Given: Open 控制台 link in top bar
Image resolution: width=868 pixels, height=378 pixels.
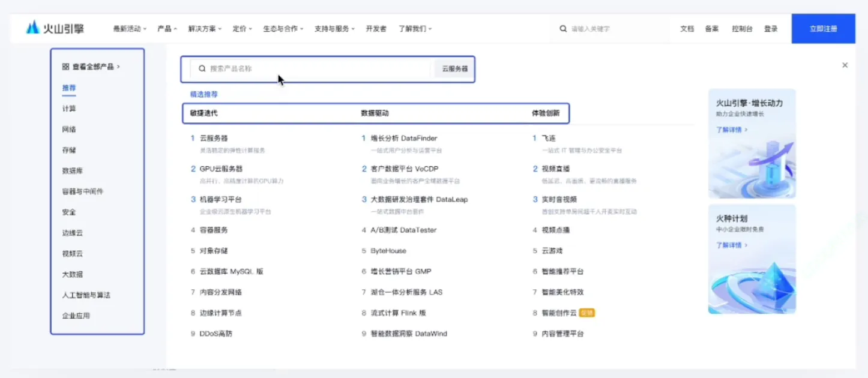Looking at the screenshot, I should (742, 28).
